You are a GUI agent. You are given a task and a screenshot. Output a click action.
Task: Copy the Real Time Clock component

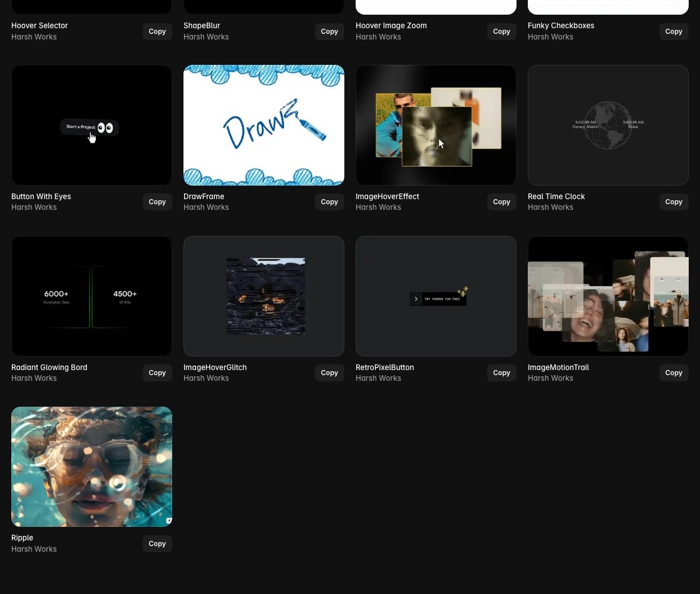(673, 202)
